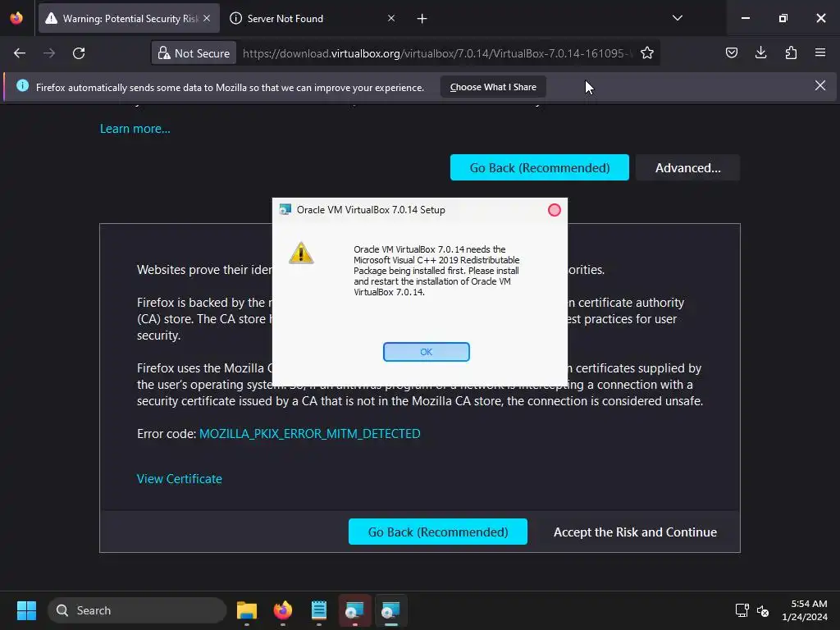Open the Extensions puzzle icon

791,52
